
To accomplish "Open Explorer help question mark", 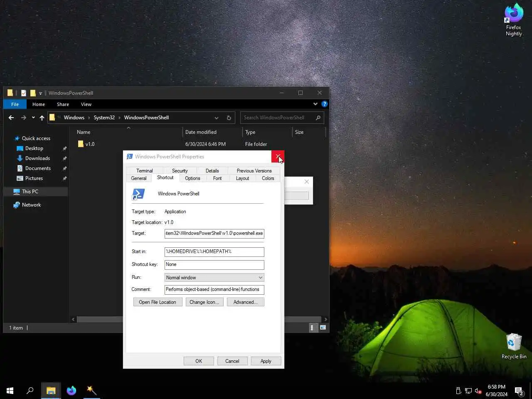I will tap(325, 104).
